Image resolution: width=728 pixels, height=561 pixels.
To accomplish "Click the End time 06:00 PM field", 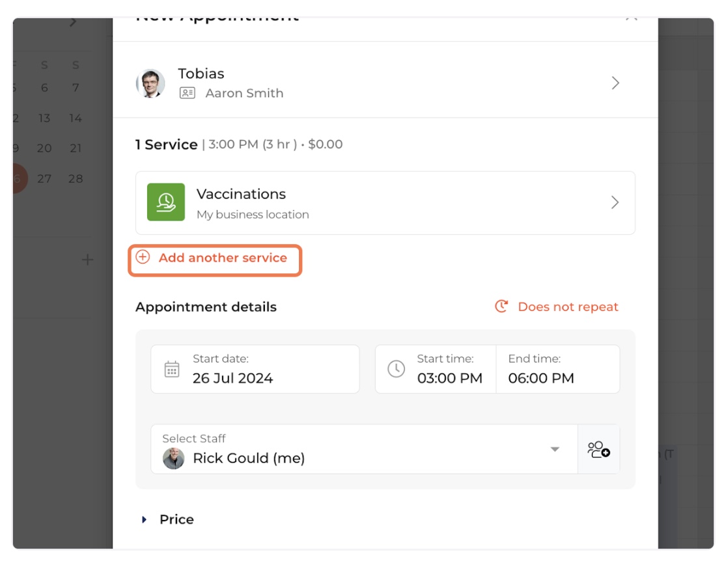I will point(557,369).
